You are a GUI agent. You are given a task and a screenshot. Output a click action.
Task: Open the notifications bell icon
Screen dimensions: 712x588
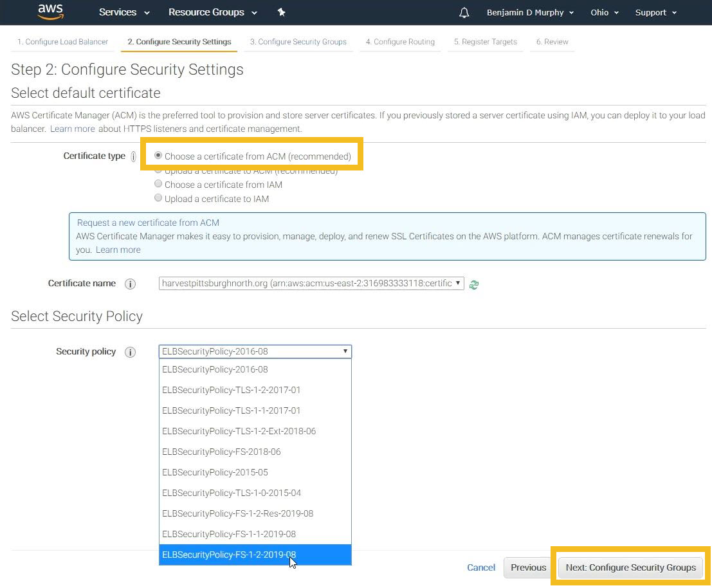point(464,13)
